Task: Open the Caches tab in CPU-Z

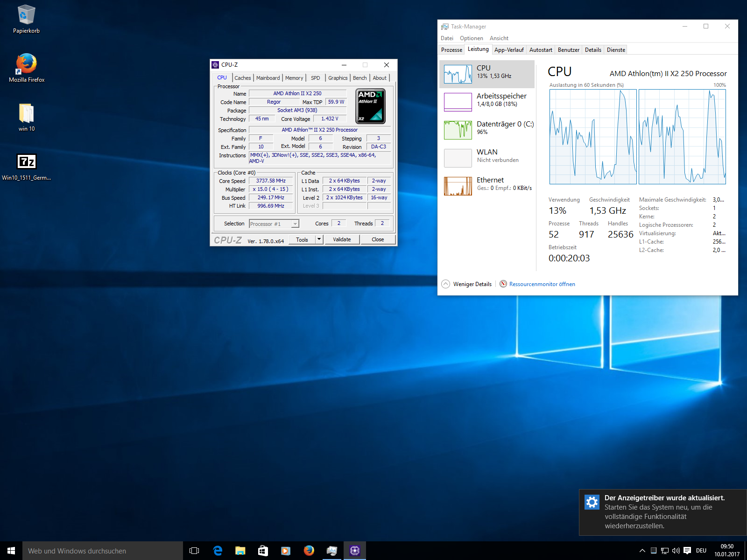Action: (243, 78)
